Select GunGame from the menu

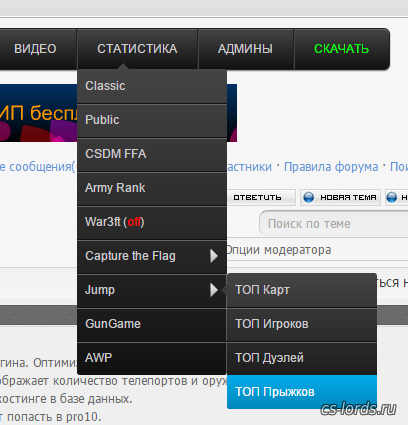(152, 324)
